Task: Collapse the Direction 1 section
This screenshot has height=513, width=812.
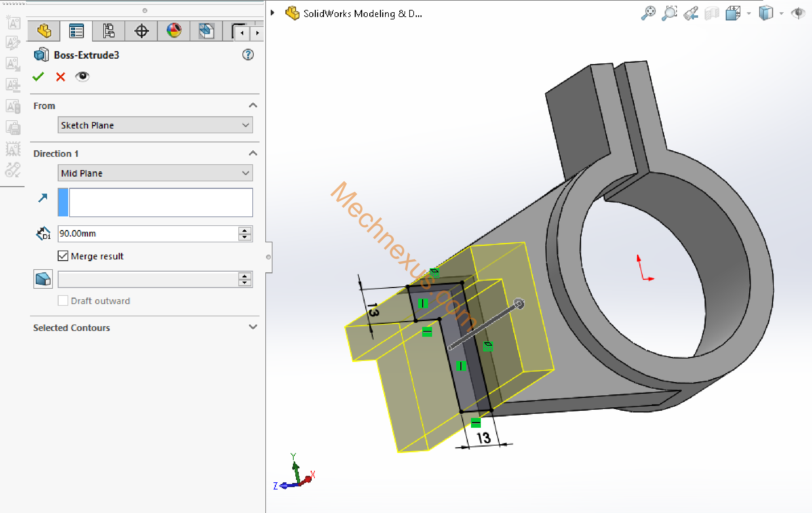Action: pos(253,153)
